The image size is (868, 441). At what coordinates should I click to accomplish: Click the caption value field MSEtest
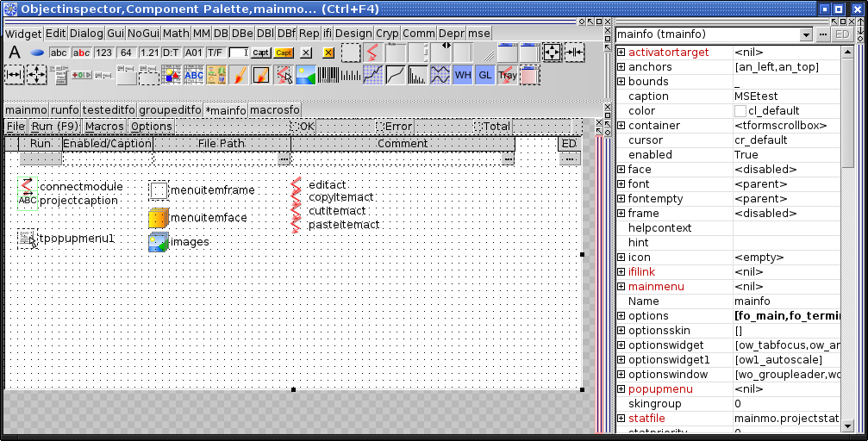pyautogui.click(x=784, y=96)
